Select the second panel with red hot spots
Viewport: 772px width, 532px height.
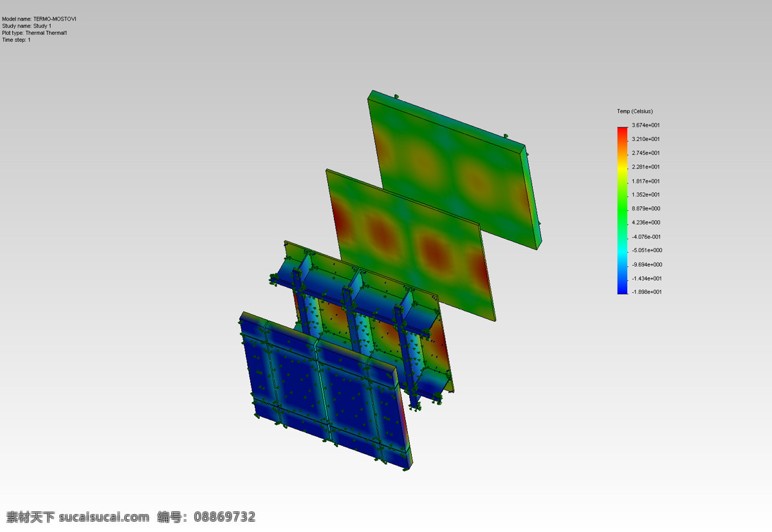(x=412, y=244)
